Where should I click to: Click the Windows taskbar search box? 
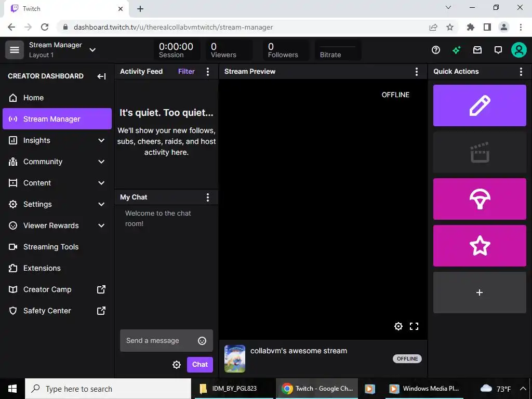(x=108, y=389)
